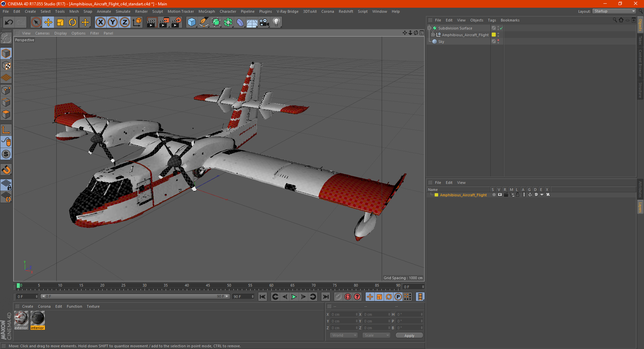Switch to Model mode
The width and height of the screenshot is (644, 349).
point(6,54)
